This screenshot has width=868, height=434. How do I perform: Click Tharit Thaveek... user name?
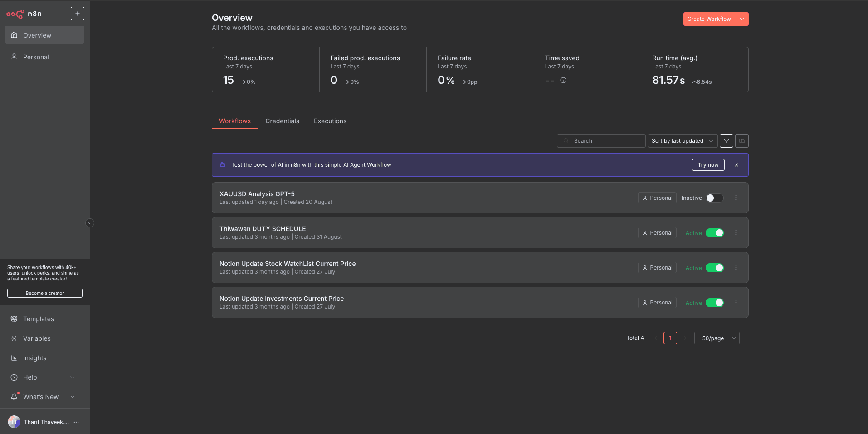click(46, 422)
